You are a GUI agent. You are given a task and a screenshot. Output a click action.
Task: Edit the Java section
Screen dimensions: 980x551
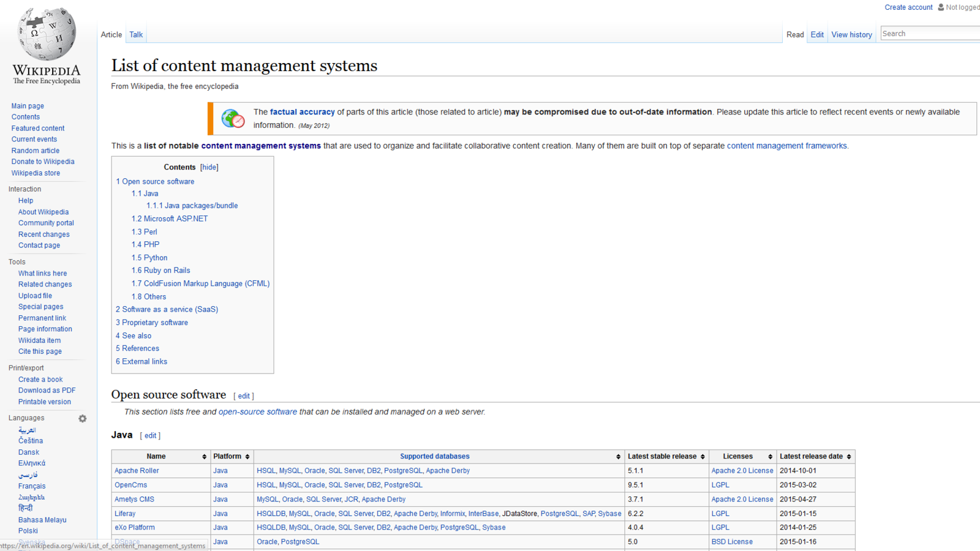[x=150, y=436]
